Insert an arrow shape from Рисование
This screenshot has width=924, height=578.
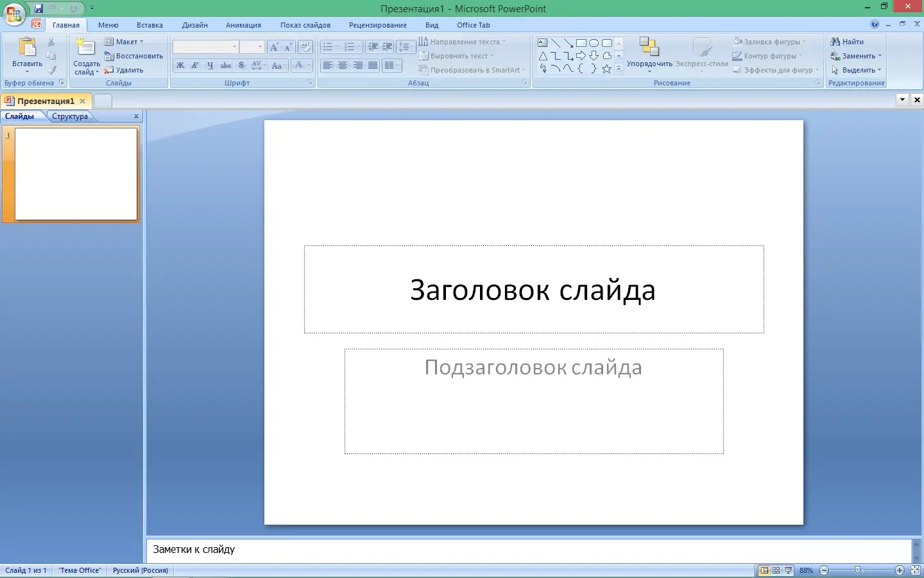point(568,42)
